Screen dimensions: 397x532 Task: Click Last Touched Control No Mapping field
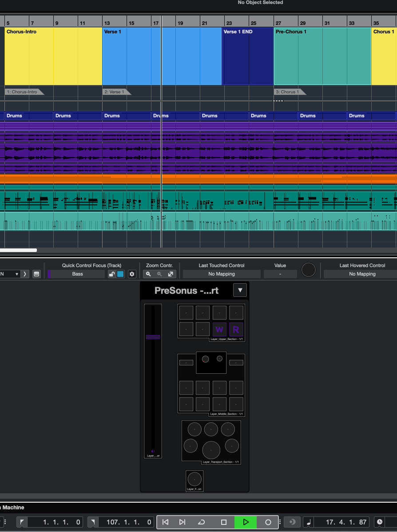pos(222,274)
